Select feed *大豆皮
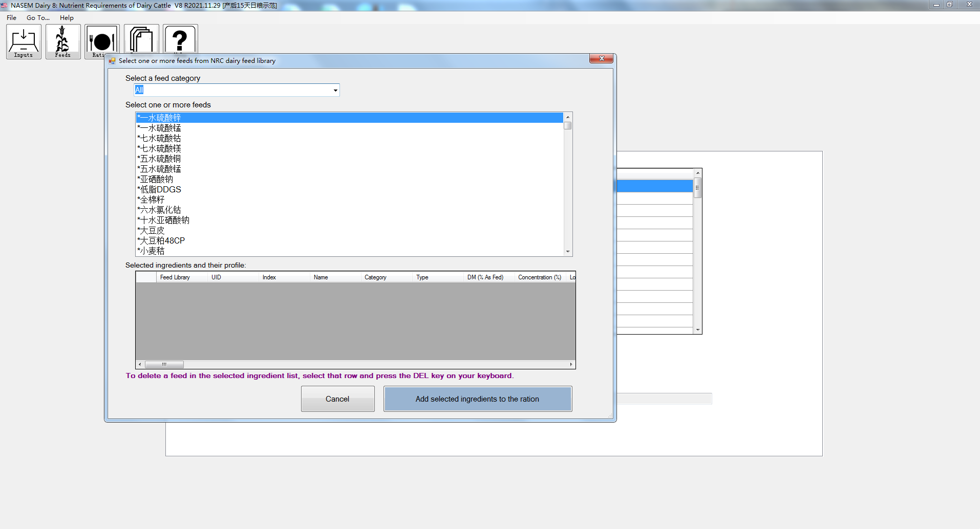 (x=349, y=230)
